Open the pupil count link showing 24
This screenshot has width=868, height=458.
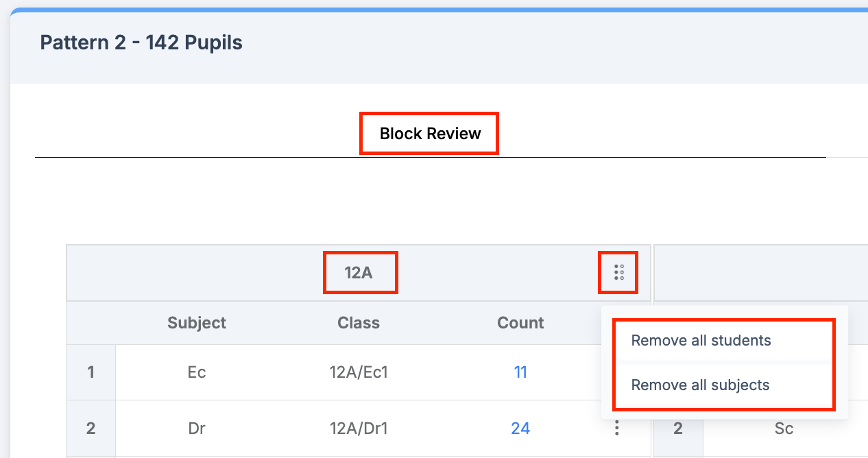pos(520,428)
